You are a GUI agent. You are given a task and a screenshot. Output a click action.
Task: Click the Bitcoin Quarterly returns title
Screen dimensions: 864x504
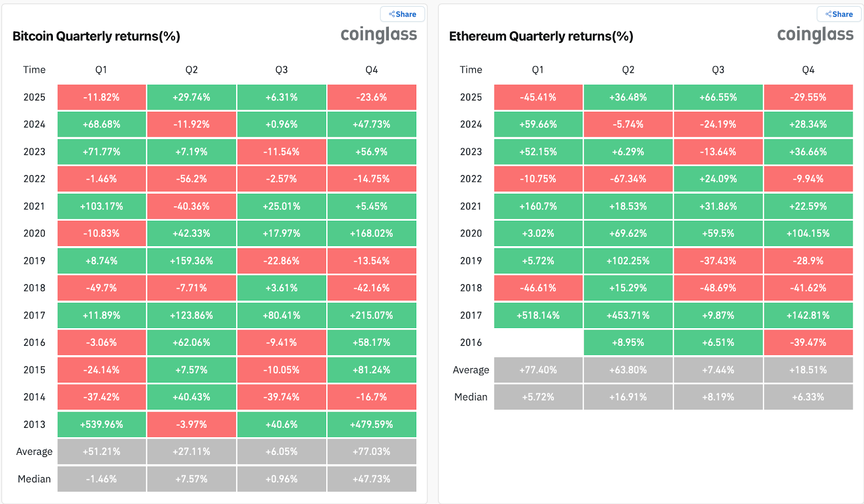[x=96, y=36]
